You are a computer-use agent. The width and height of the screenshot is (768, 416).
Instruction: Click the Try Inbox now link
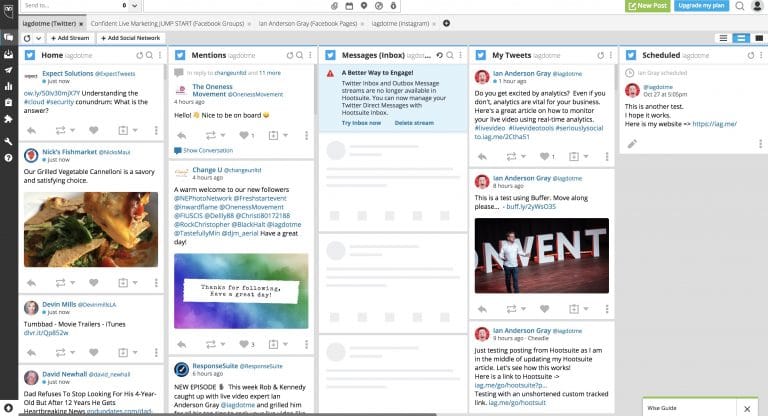pyautogui.click(x=361, y=123)
